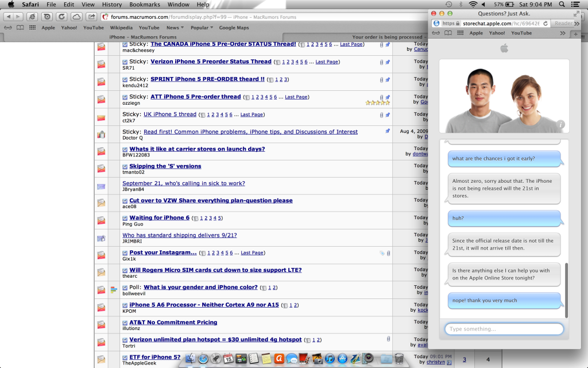Open the Apple menu
The width and height of the screenshot is (588, 368).
tap(11, 4)
